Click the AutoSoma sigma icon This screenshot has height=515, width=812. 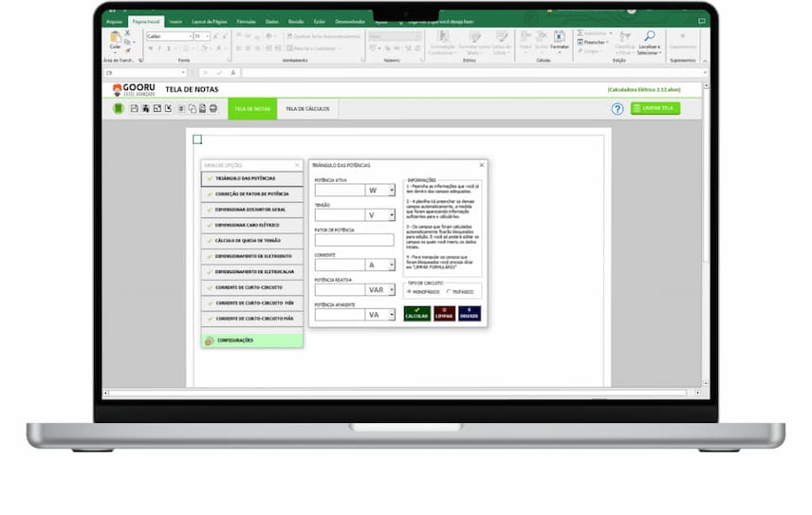pyautogui.click(x=580, y=33)
